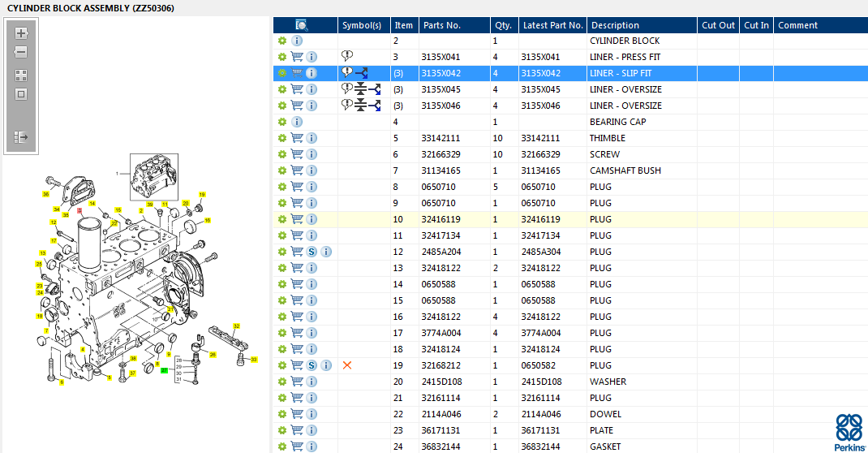
Task: Sort by the Parts No. column header
Action: tap(441, 25)
